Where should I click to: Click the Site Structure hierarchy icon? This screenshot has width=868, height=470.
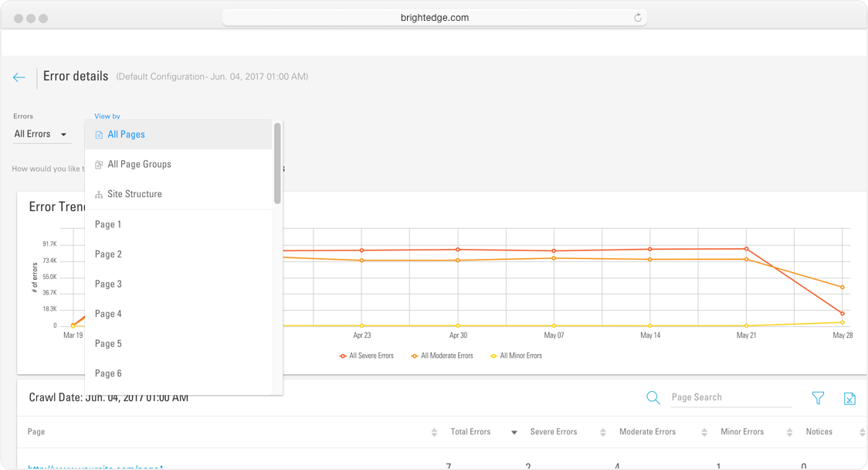99,195
